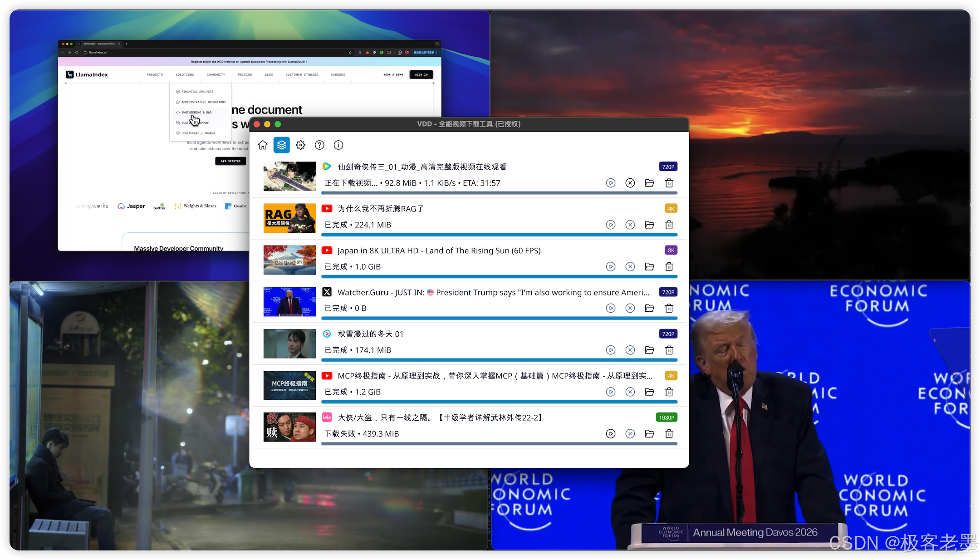This screenshot has height=560, width=980.
Task: Click SIGN IN on LlamaIndex page
Action: [x=421, y=75]
